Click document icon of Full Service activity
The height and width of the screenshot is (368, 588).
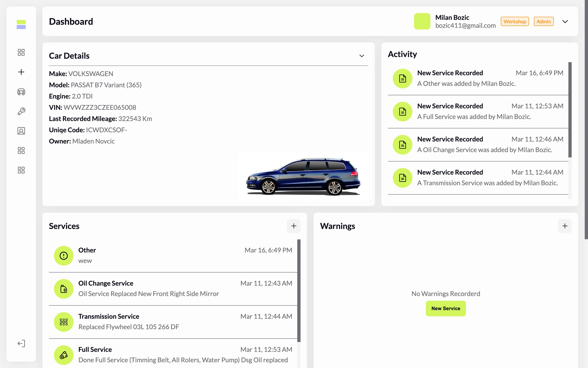point(403,111)
